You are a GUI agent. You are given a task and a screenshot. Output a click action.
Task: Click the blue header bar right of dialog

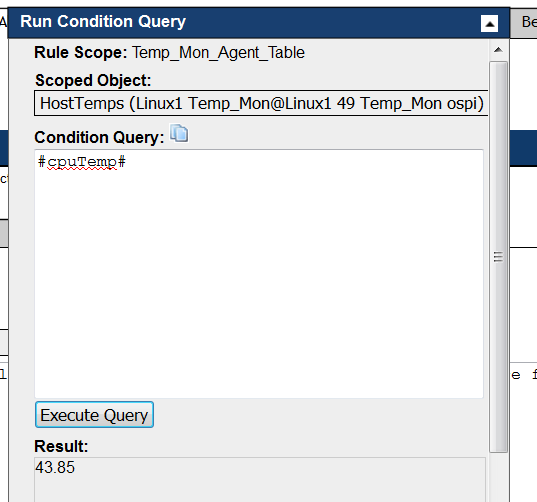[x=523, y=148]
